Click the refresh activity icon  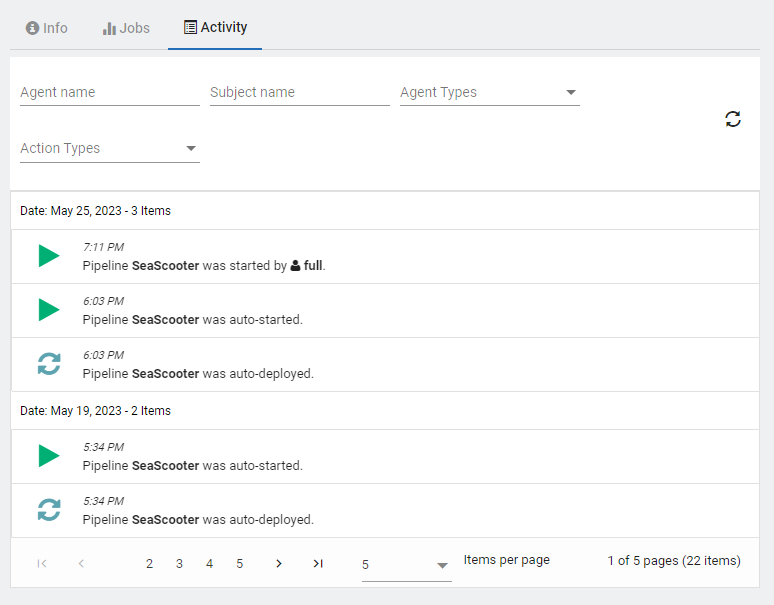[733, 119]
